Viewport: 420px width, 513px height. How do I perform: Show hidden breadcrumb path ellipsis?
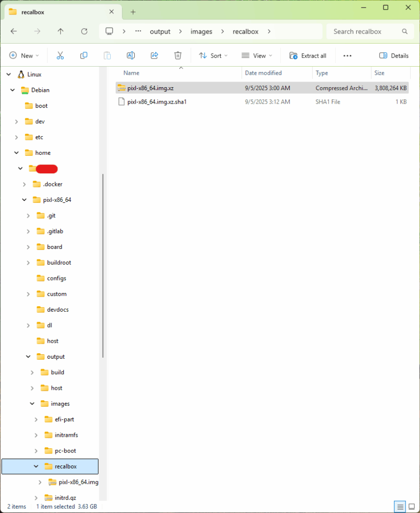tap(138, 31)
